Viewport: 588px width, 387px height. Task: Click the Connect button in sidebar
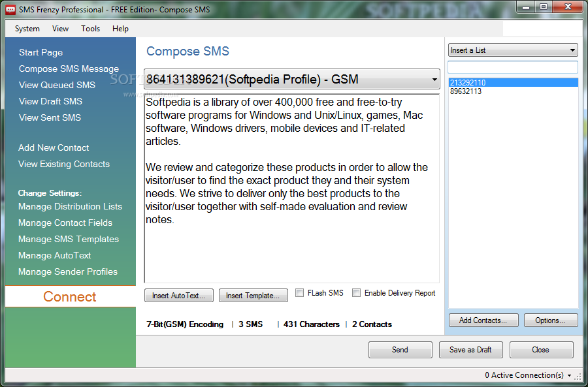[70, 297]
